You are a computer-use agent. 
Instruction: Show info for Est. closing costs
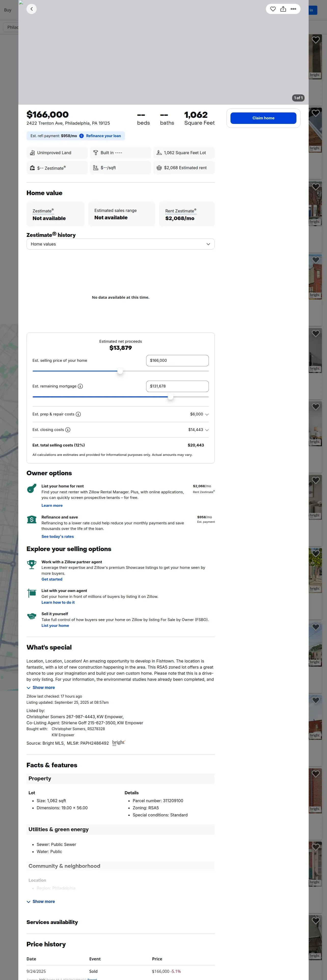click(x=68, y=430)
